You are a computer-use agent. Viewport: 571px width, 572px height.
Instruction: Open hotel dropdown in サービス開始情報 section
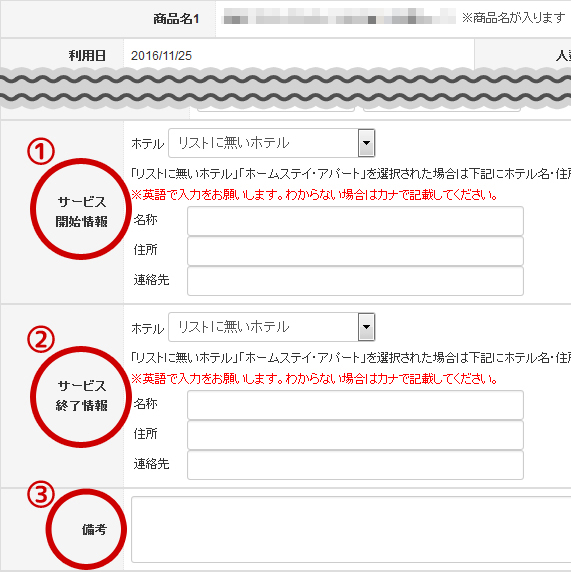click(271, 143)
